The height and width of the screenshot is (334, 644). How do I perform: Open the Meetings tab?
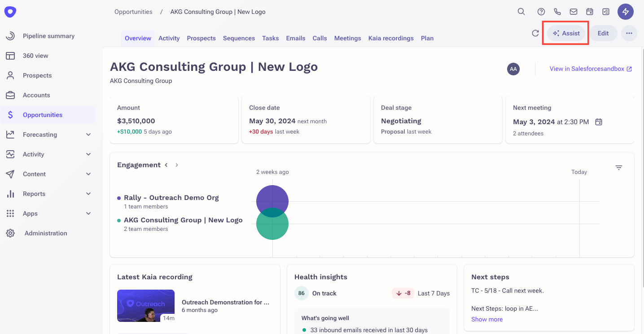(348, 38)
